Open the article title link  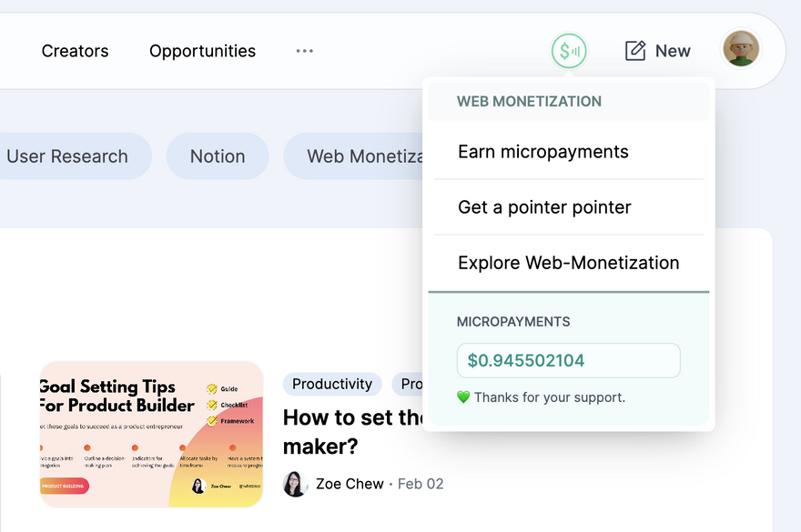350,432
